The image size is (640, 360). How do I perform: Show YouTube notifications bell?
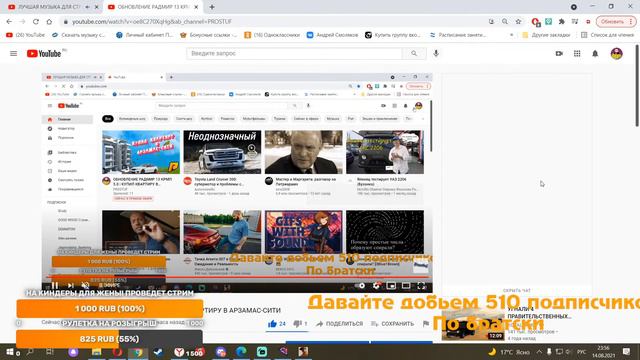[595, 53]
